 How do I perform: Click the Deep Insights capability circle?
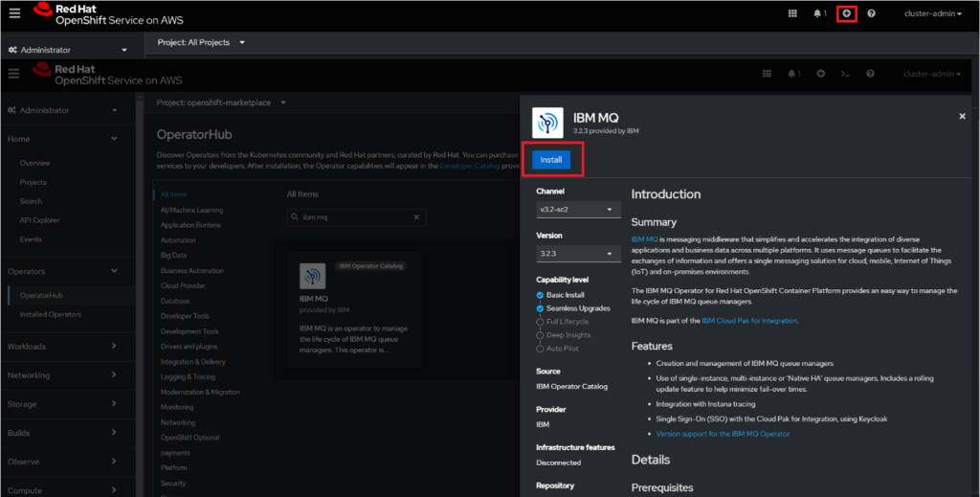click(x=540, y=335)
